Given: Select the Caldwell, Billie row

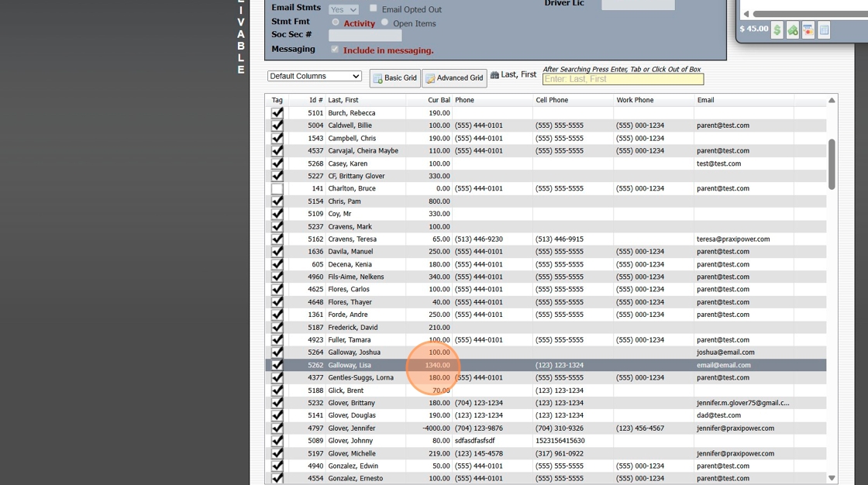Looking at the screenshot, I should (546, 126).
